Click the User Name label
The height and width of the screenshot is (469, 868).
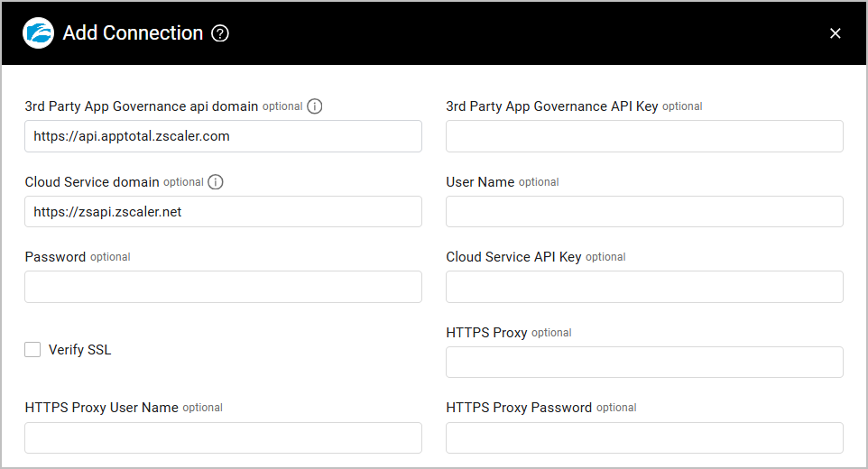click(481, 182)
